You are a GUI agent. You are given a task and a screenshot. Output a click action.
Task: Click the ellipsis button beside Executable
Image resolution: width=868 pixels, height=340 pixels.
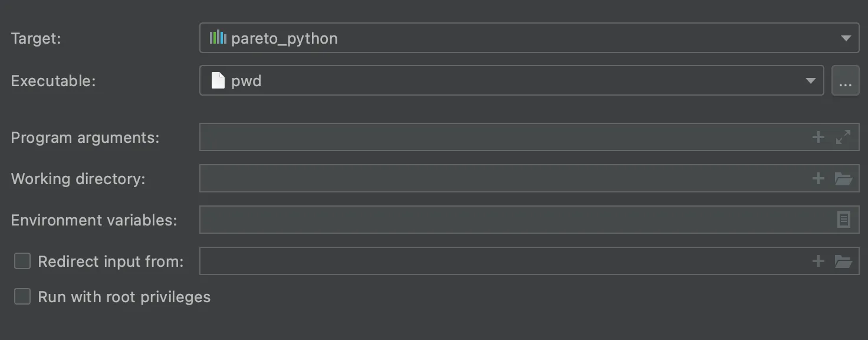[x=845, y=81]
